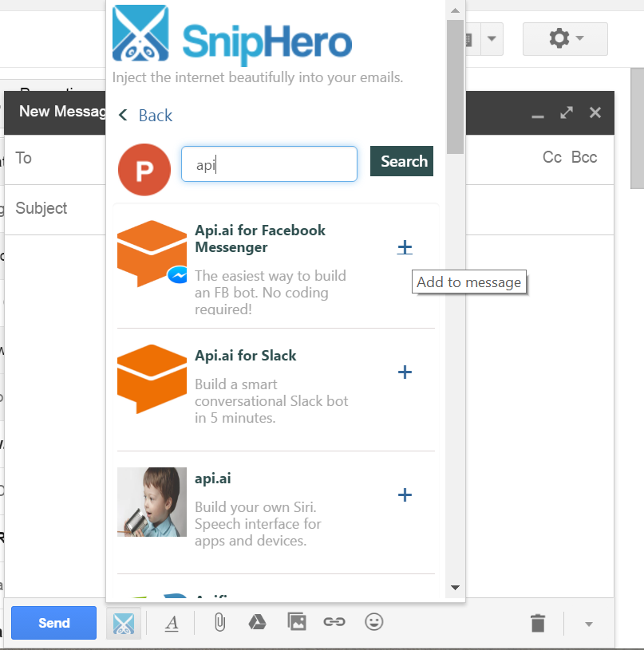Open SnipHero from the compose toolbar

pyautogui.click(x=124, y=622)
